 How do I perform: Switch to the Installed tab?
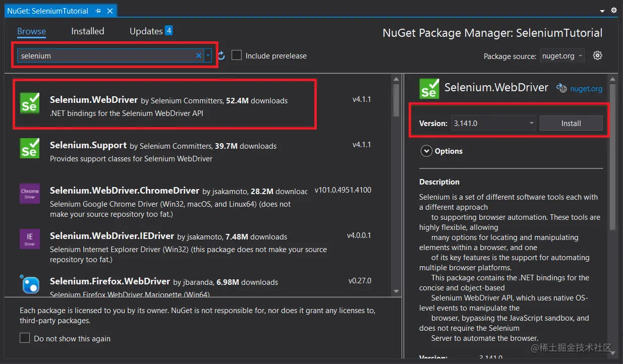click(x=87, y=31)
